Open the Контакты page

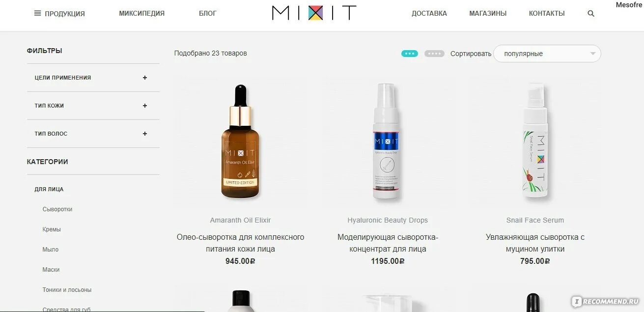pyautogui.click(x=547, y=13)
